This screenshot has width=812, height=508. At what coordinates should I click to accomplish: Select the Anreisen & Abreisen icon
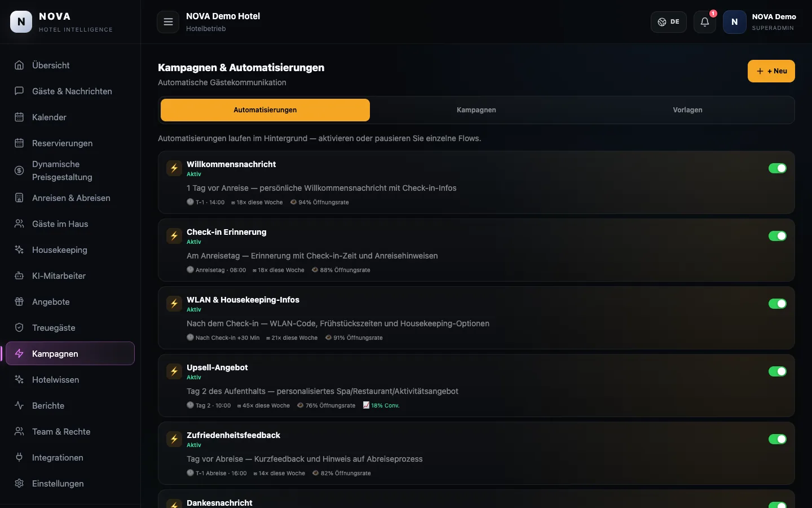pos(19,198)
